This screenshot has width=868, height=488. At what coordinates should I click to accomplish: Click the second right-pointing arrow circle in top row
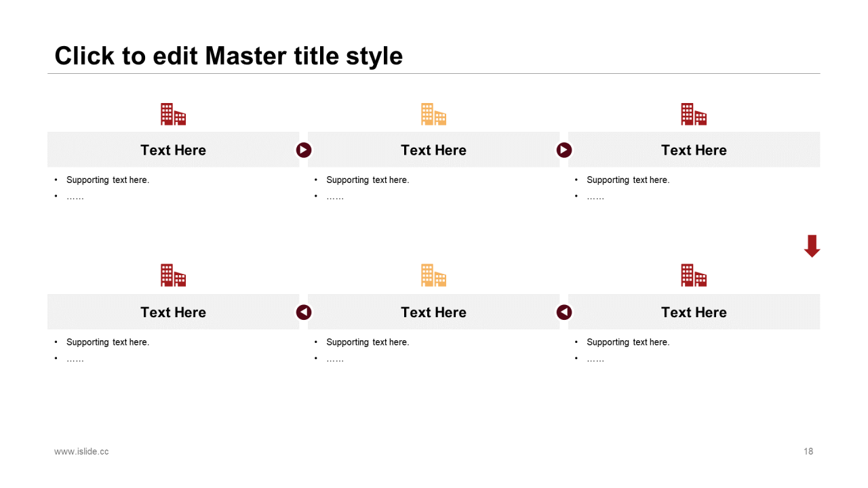(564, 150)
